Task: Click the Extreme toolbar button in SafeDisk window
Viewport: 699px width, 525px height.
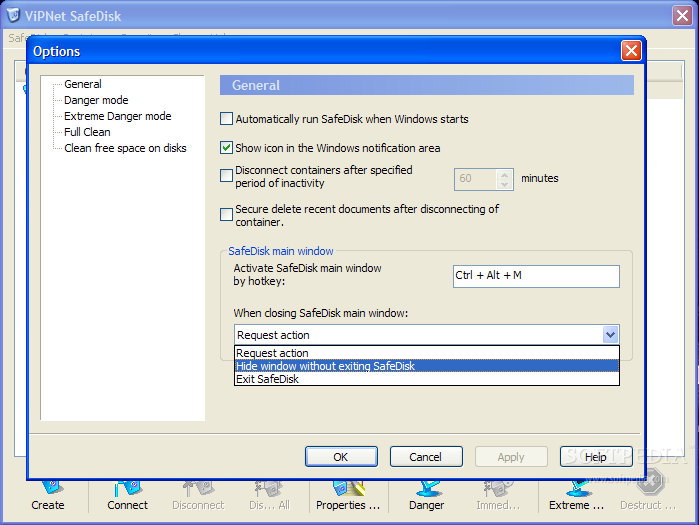Action: [576, 496]
